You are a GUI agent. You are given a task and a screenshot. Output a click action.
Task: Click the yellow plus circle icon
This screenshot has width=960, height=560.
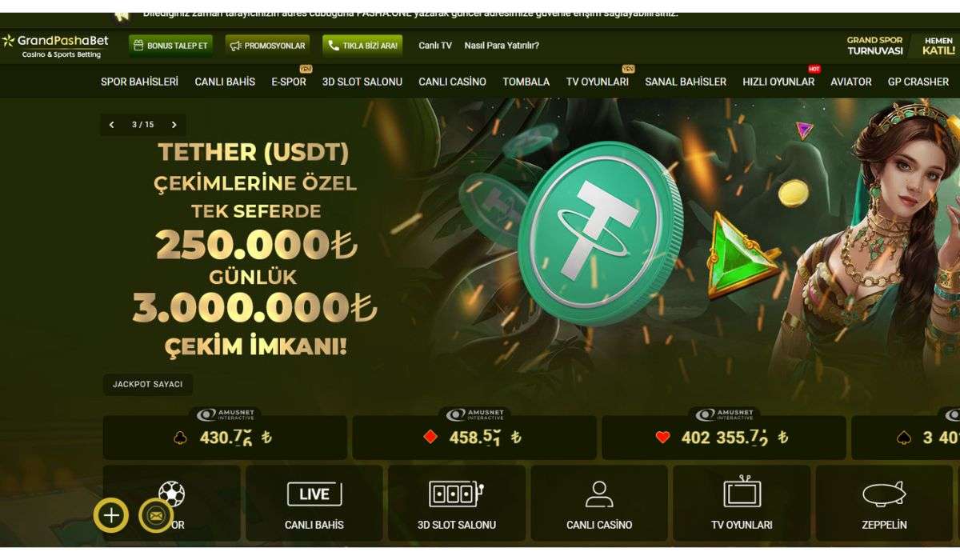(111, 516)
